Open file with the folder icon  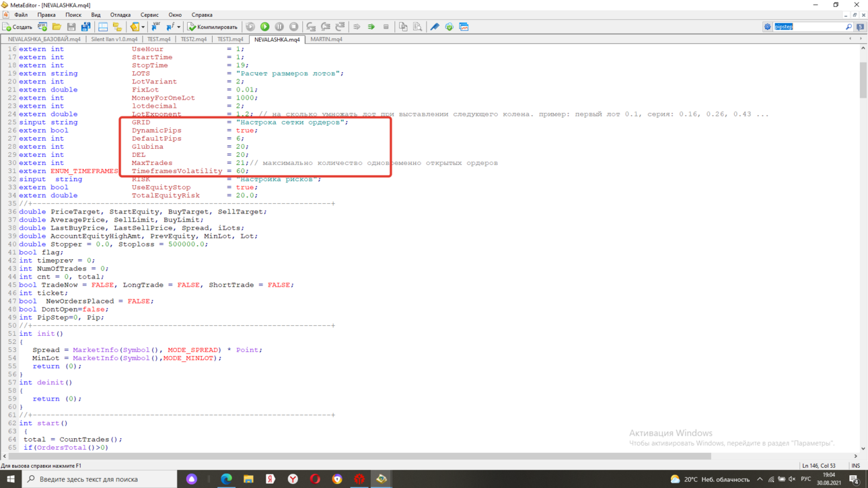[x=57, y=27]
